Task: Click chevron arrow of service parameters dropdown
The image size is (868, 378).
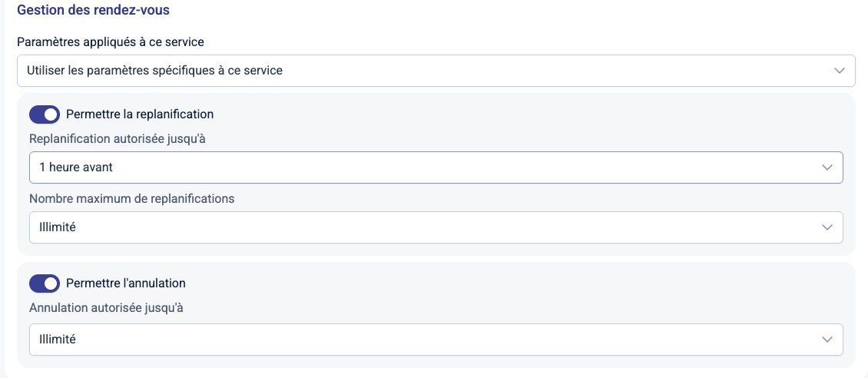Action: 840,71
